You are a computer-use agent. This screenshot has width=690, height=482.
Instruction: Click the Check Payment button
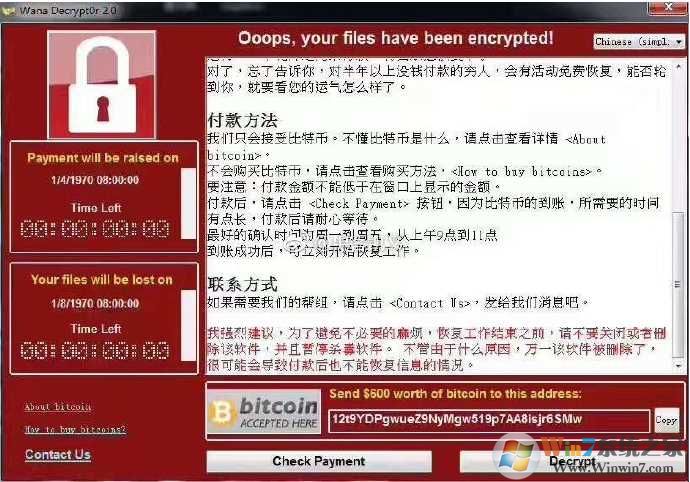[x=319, y=461]
